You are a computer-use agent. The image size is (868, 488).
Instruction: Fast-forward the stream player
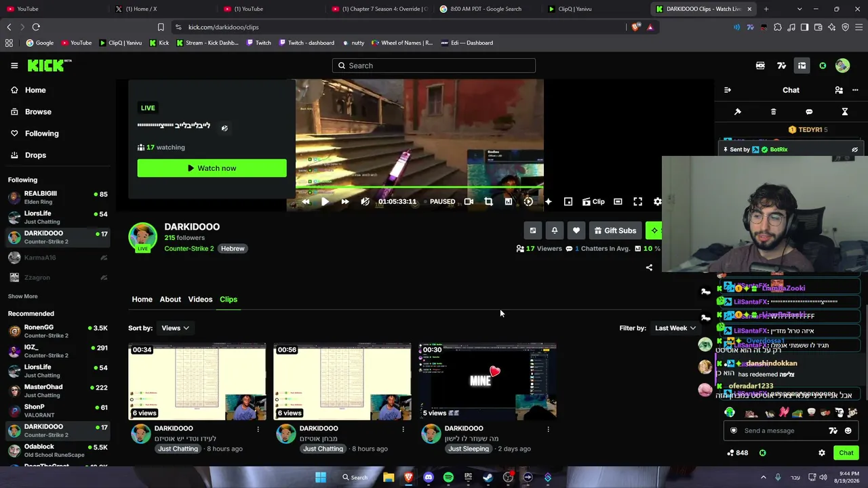point(345,201)
